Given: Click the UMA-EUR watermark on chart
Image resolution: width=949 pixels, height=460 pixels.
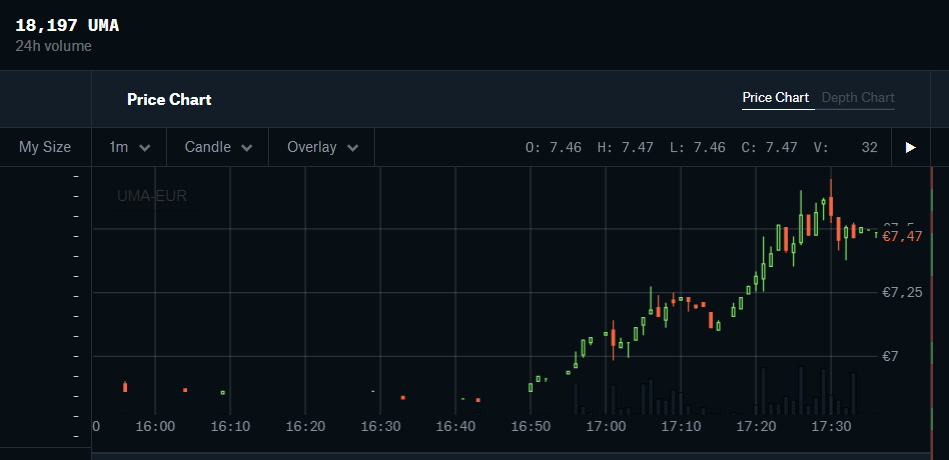Looking at the screenshot, I should (152, 196).
